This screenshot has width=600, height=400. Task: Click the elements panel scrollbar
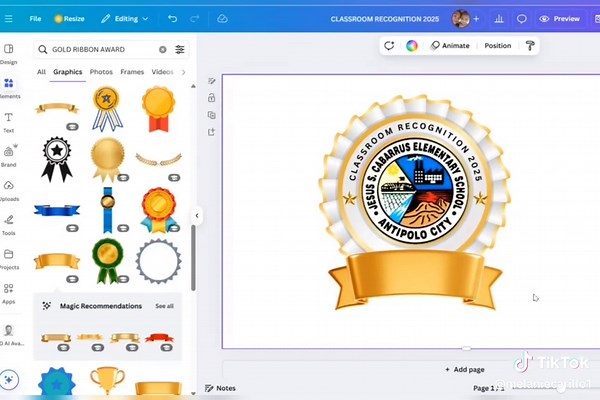(193, 258)
